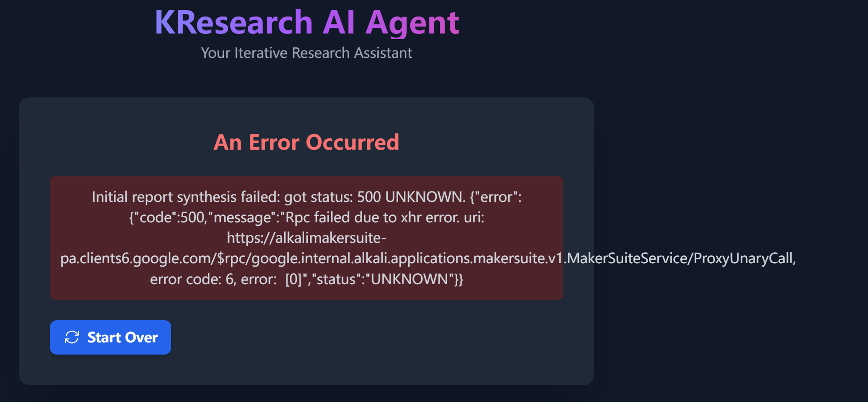This screenshot has width=868, height=402.
Task: Click the https://alkalimakersuite- URL text
Action: pos(306,238)
